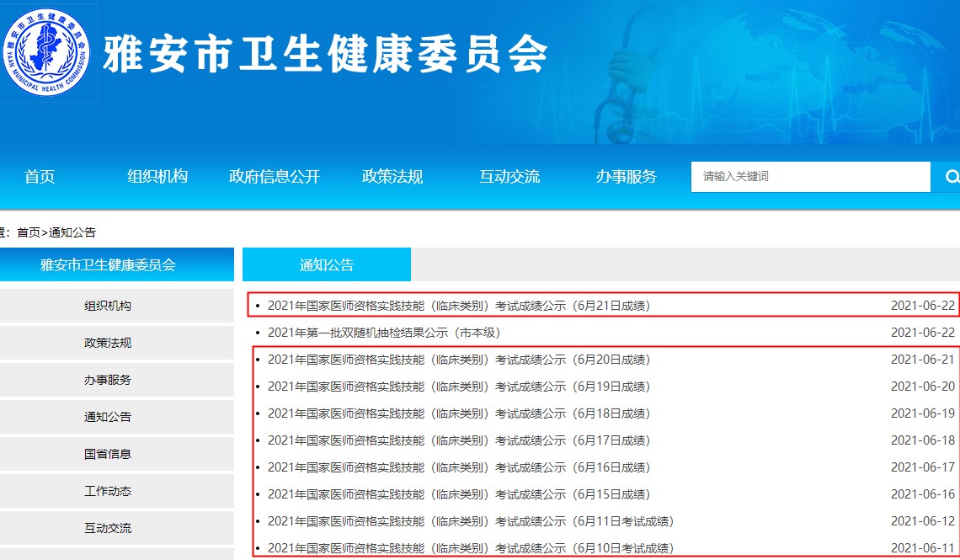Select 工作动态 in the left sidebar
This screenshot has height=560, width=960.
click(x=108, y=491)
